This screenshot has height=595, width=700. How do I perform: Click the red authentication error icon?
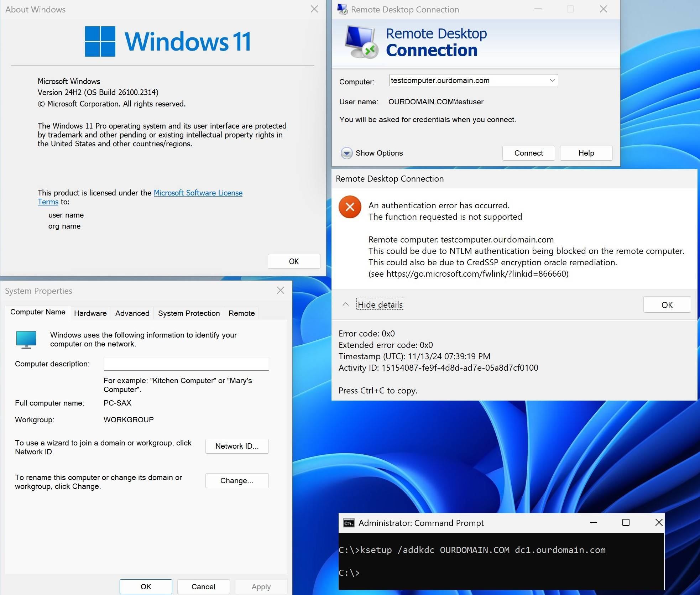click(350, 207)
